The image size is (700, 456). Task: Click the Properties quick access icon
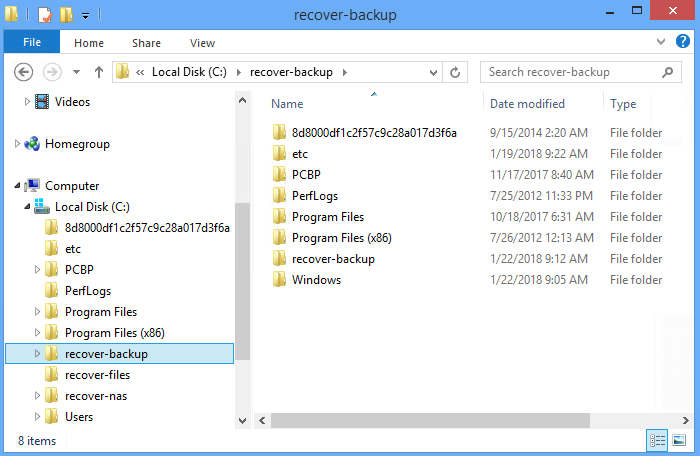(x=45, y=15)
